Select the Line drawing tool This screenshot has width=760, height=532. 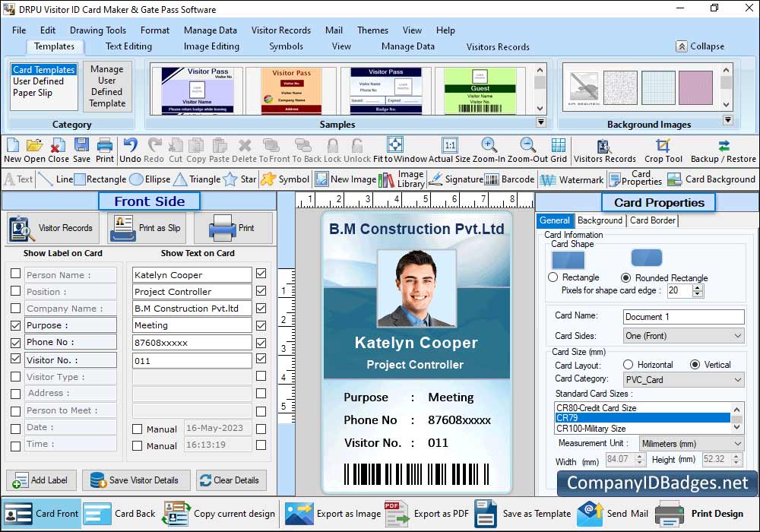tap(55, 179)
